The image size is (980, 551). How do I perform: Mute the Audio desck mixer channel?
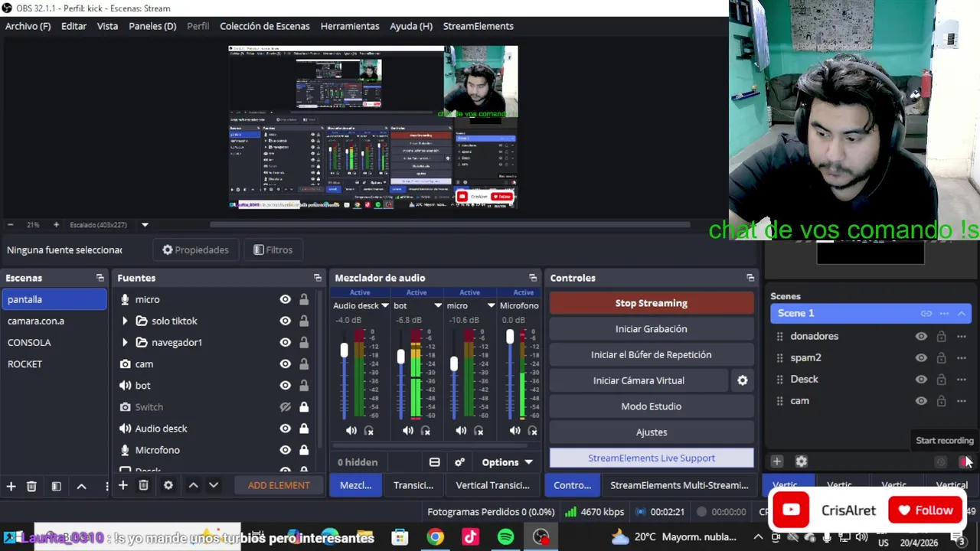351,431
